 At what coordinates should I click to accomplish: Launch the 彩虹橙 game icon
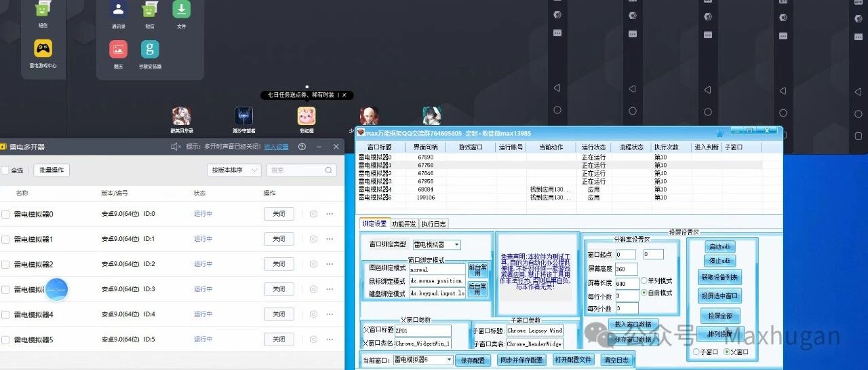pos(307,116)
